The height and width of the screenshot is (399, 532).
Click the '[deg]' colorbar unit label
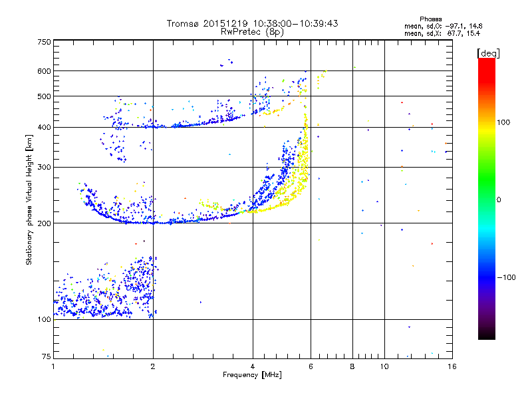point(488,53)
